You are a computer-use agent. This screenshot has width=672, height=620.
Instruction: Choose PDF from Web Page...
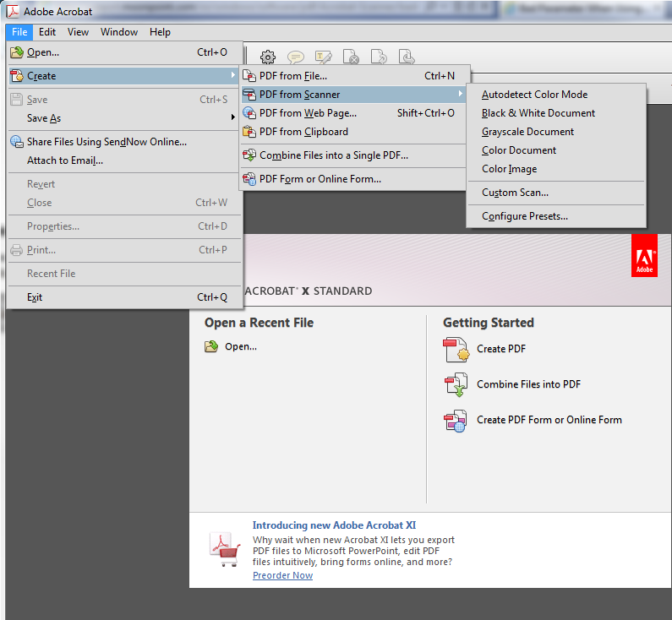pos(353,113)
